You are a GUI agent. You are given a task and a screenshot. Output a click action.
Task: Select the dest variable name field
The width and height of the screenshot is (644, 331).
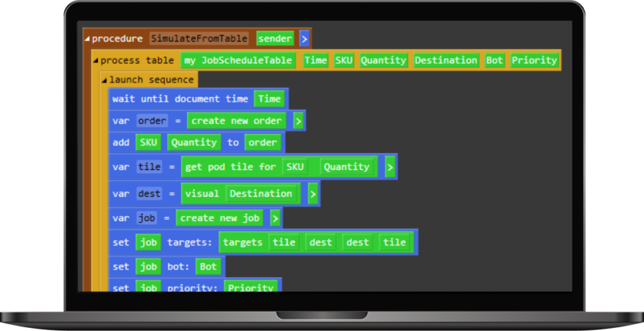pos(150,193)
